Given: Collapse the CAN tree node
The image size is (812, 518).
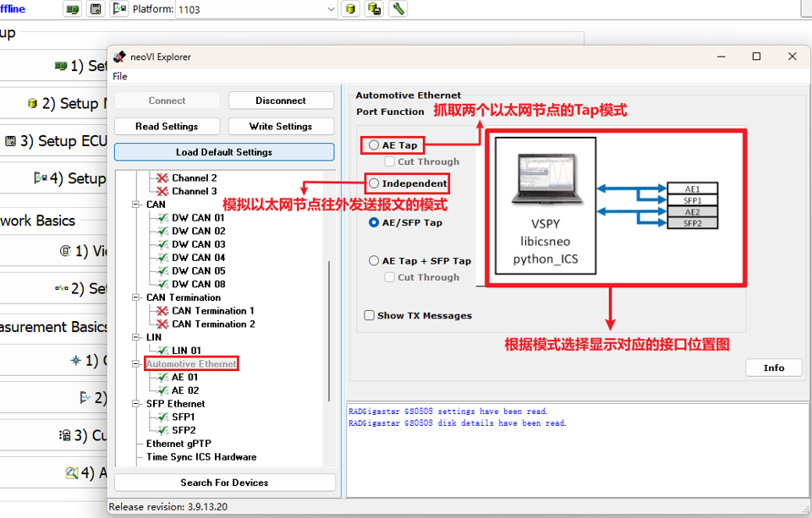Looking at the screenshot, I should click(x=137, y=204).
